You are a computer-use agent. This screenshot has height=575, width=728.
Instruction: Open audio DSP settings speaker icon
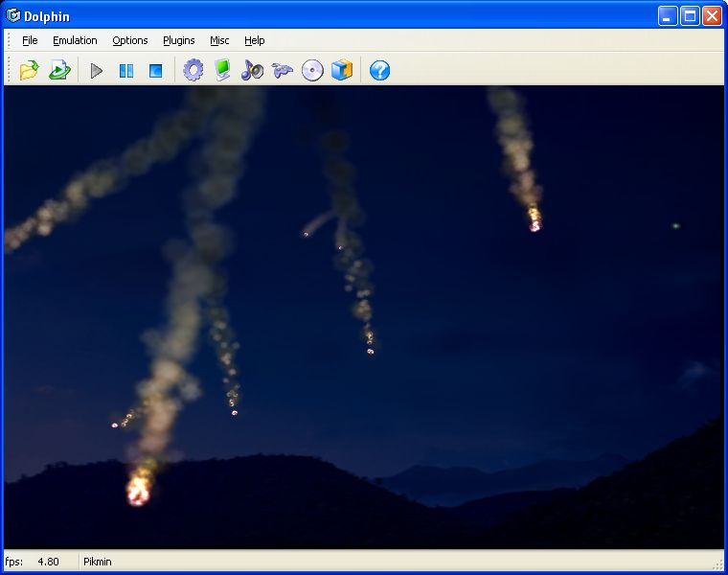[x=252, y=71]
